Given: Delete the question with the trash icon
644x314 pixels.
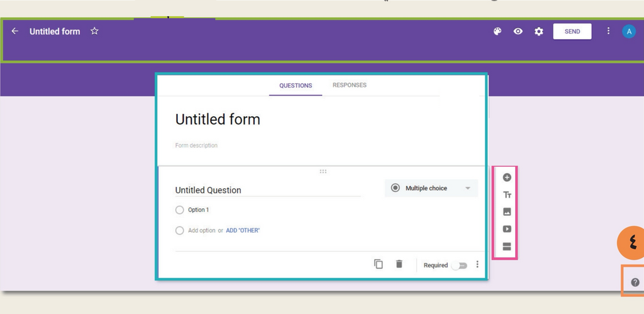Looking at the screenshot, I should (x=399, y=264).
